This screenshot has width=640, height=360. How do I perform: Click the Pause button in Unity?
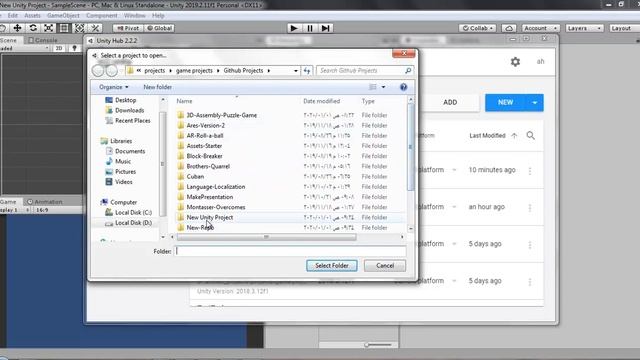(310, 28)
